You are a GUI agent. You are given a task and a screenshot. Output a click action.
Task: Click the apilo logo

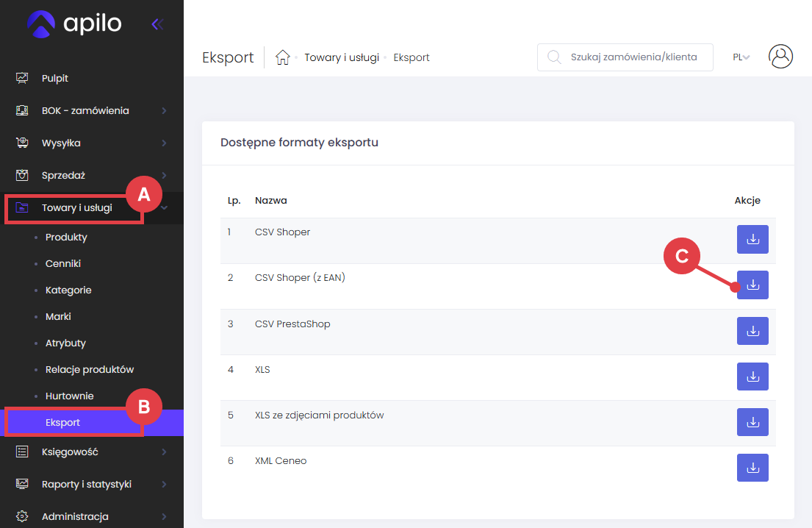tap(73, 24)
